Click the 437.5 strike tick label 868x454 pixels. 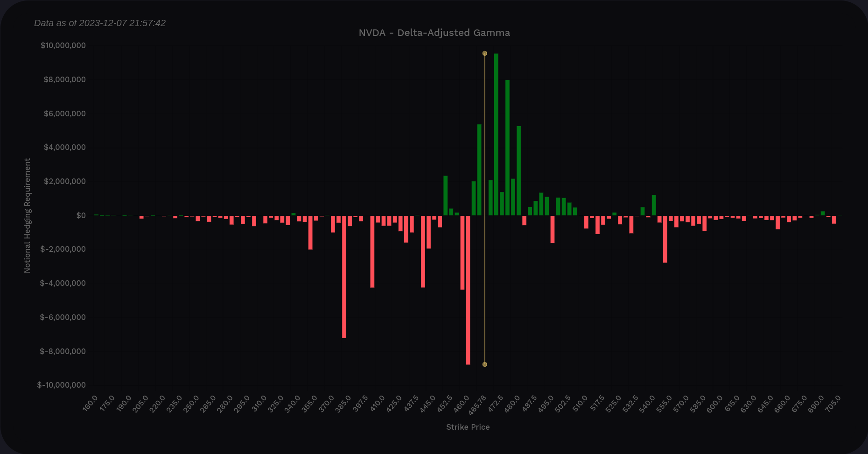click(x=411, y=403)
